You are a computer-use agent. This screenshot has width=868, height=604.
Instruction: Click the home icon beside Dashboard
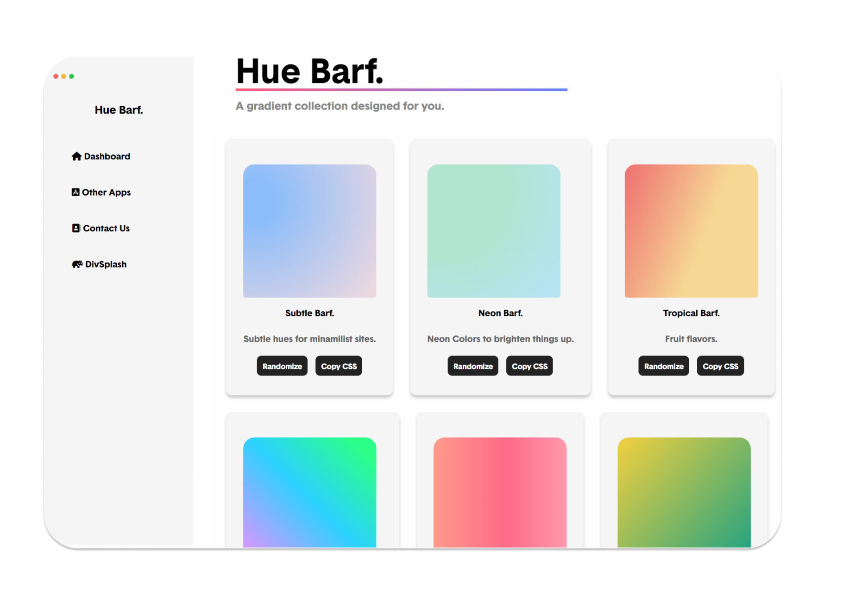click(x=76, y=156)
